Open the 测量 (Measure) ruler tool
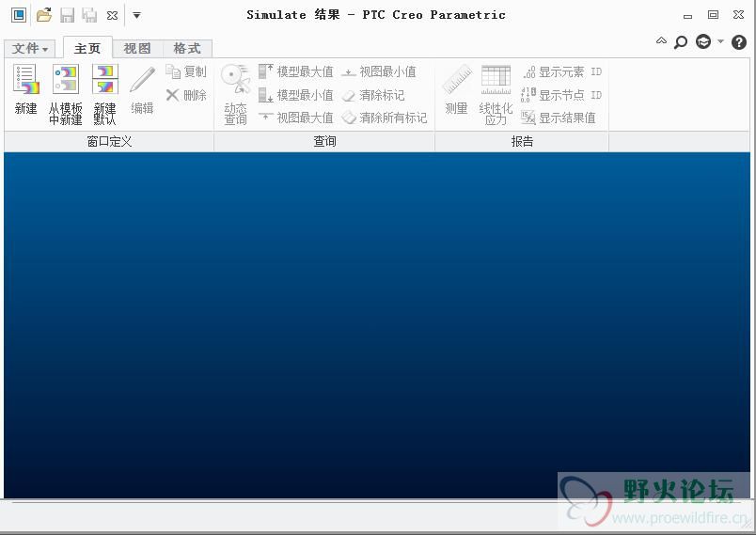756x535 pixels. coord(457,89)
